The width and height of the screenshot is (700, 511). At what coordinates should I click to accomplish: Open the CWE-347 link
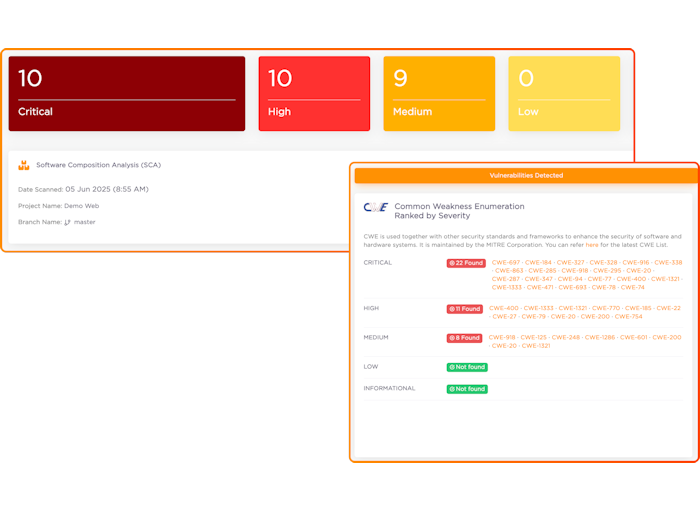coord(539,279)
